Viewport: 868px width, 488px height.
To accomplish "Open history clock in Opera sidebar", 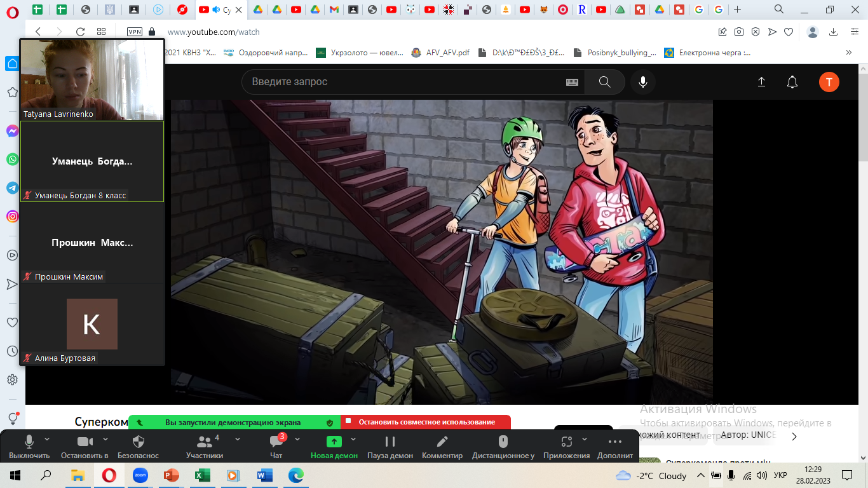I will click(12, 351).
